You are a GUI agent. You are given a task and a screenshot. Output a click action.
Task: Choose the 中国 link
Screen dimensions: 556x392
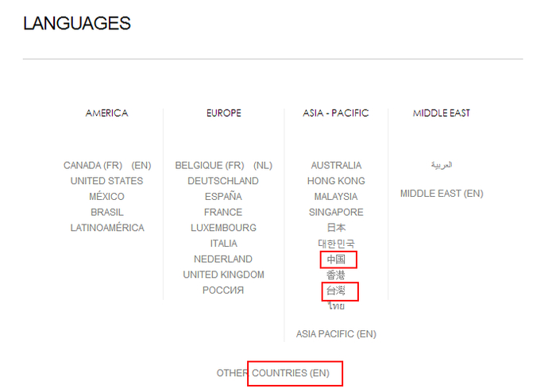pyautogui.click(x=336, y=259)
